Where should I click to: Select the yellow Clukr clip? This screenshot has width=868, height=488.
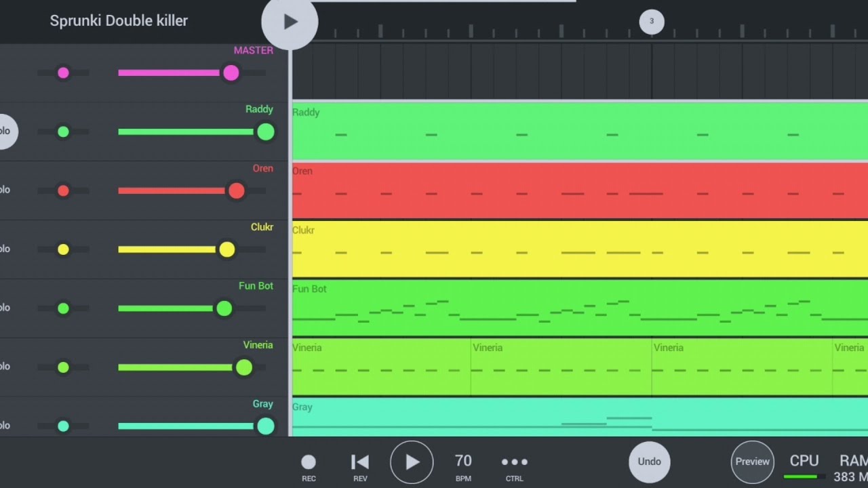[580, 249]
